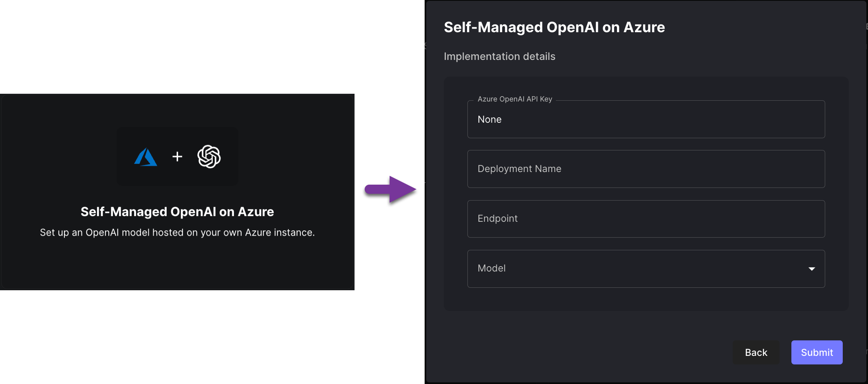This screenshot has width=868, height=384.
Task: Expand the Model dropdown caret arrow
Action: pyautogui.click(x=811, y=269)
